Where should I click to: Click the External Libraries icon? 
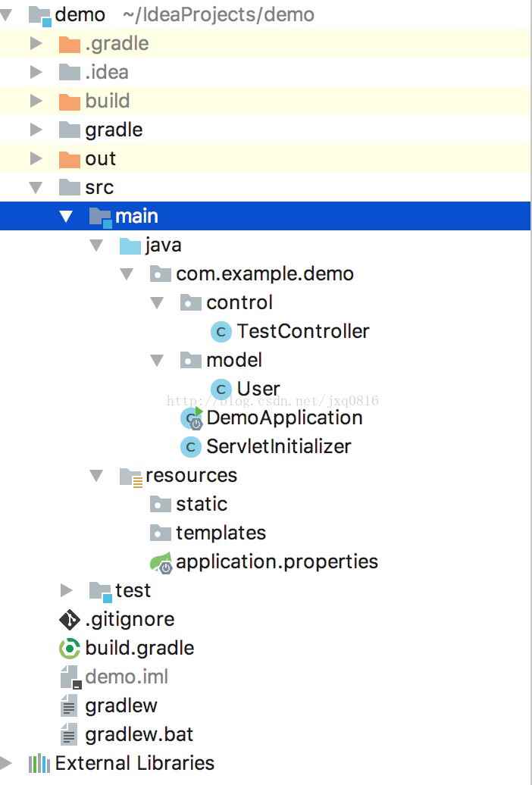pyautogui.click(x=39, y=764)
